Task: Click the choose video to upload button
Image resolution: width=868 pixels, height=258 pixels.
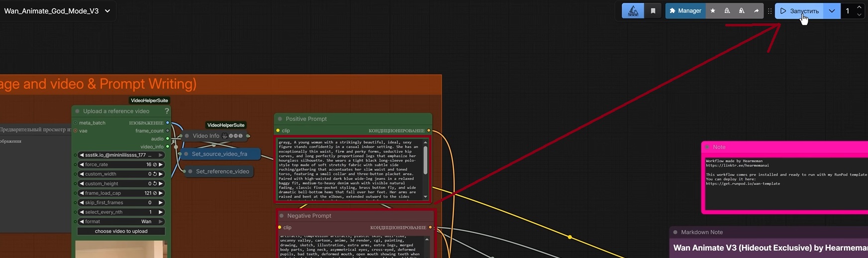Action: coord(121,231)
